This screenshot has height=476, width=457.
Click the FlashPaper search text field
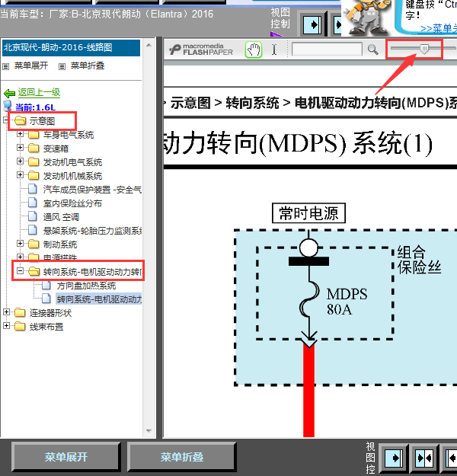point(327,50)
